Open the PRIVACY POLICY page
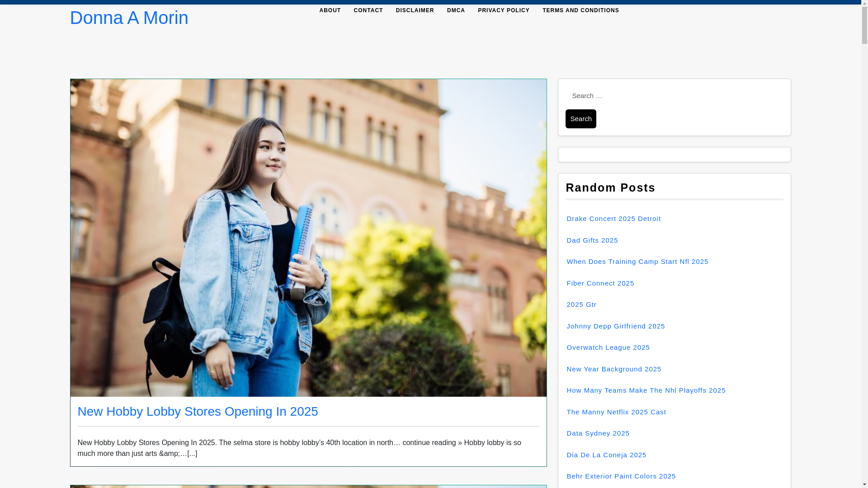 (504, 10)
